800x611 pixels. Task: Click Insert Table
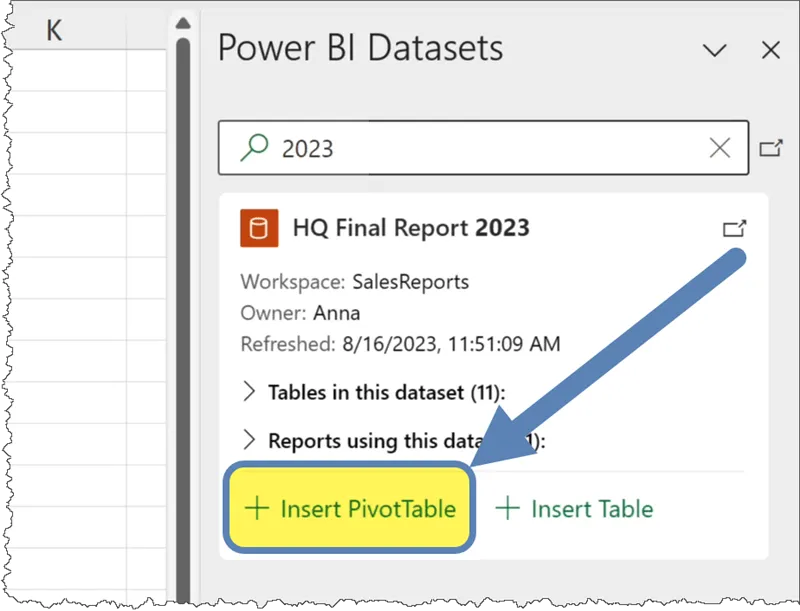pyautogui.click(x=575, y=508)
